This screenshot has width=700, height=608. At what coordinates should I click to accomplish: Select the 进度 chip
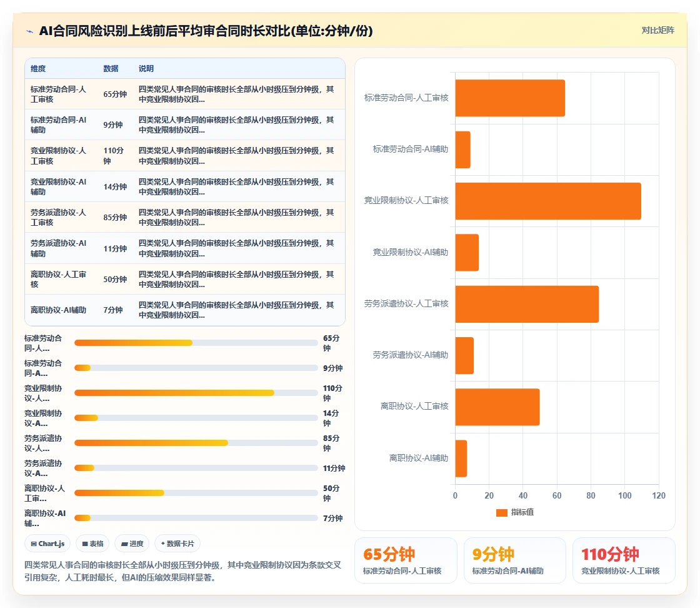132,544
